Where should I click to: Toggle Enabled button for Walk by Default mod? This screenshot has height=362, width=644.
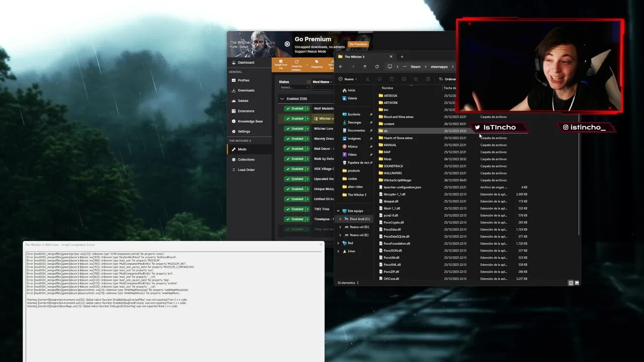click(295, 159)
